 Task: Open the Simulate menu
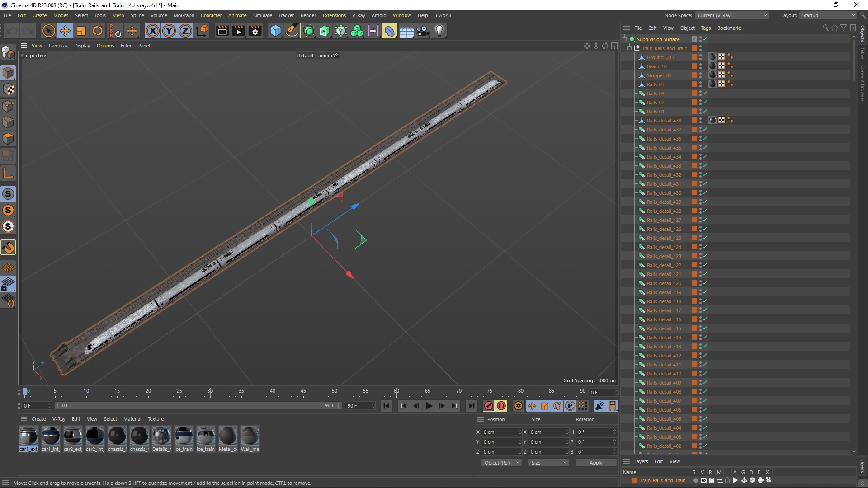262,15
